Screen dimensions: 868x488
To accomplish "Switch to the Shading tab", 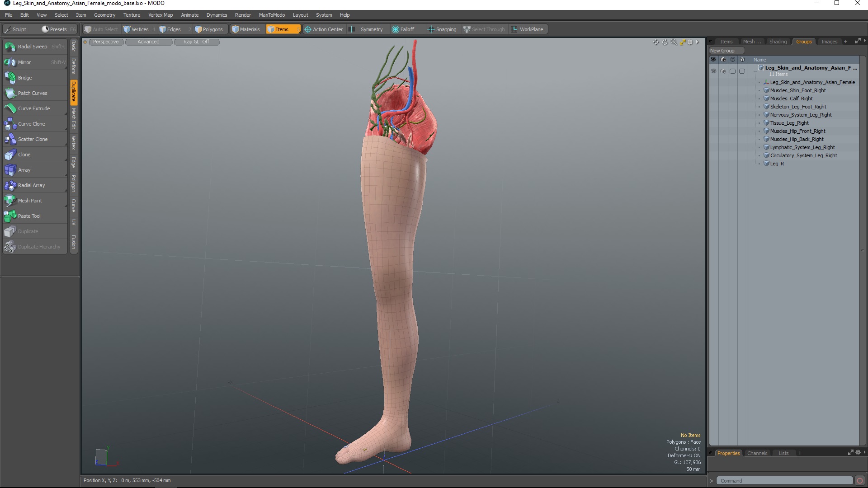I will (778, 42).
